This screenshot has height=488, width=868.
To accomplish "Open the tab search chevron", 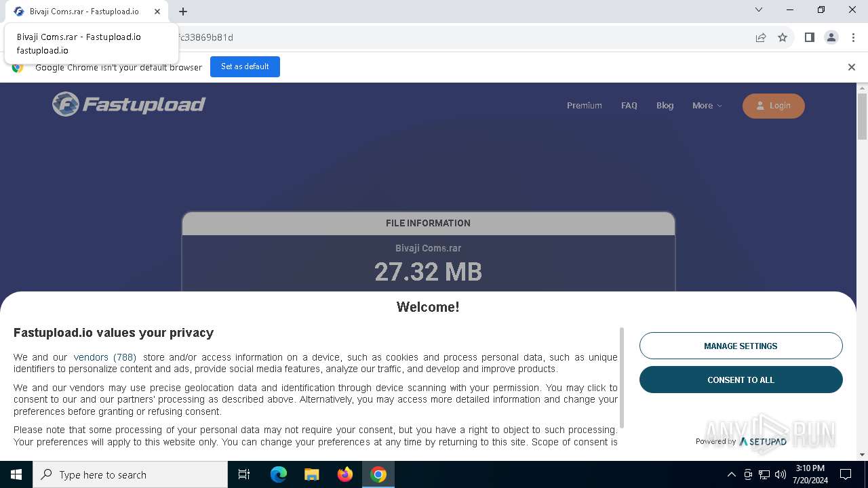I will (x=759, y=9).
